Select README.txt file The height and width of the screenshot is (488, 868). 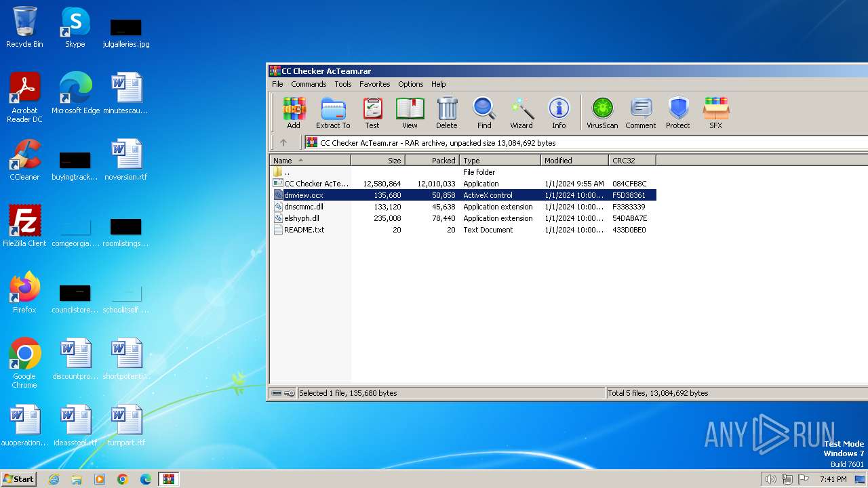point(463,230)
